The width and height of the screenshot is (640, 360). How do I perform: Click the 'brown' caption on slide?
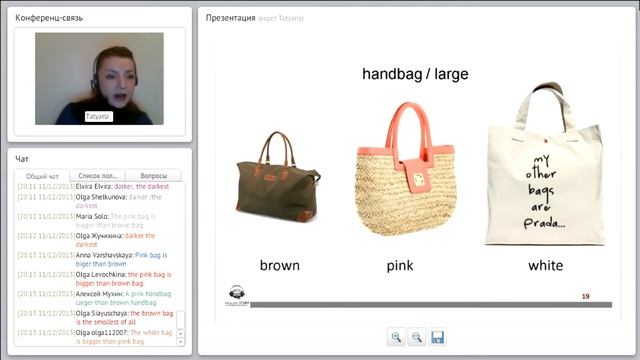[x=280, y=266]
